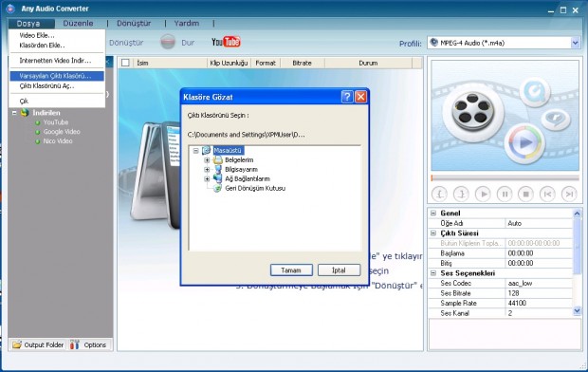Click the red Dur stop icon
Image resolution: width=588 pixels, height=372 pixels.
[x=168, y=42]
